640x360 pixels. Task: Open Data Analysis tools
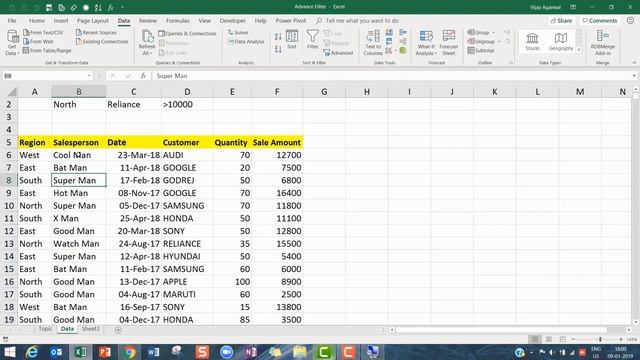[x=246, y=41]
